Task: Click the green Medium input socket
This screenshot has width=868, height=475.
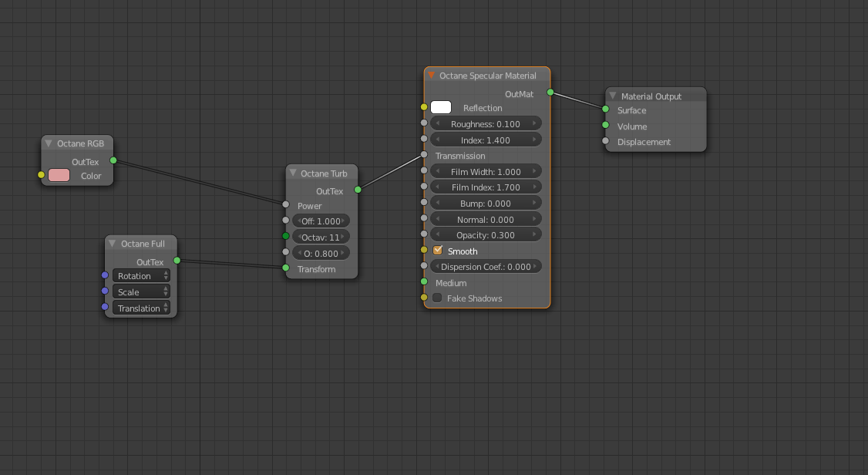Action: tap(424, 281)
